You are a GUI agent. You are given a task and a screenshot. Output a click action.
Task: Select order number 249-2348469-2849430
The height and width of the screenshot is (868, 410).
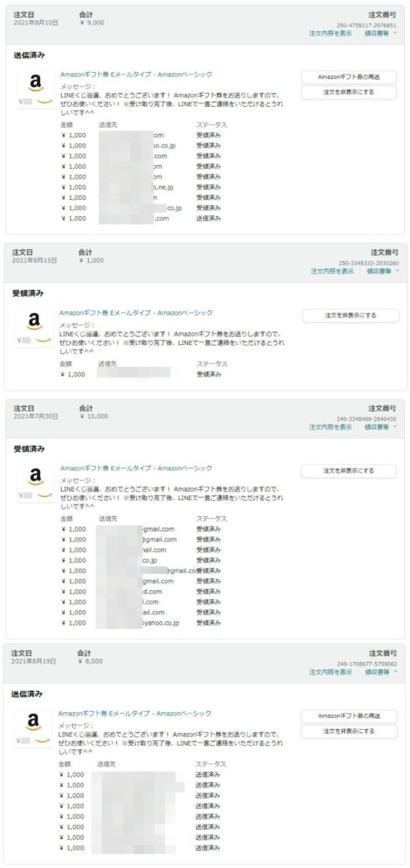tap(366, 419)
